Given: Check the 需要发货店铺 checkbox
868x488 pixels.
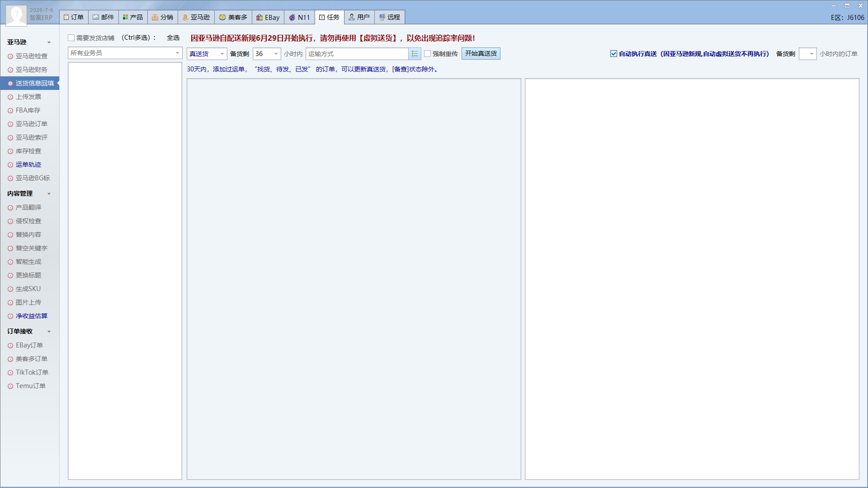Looking at the screenshot, I should [x=71, y=38].
